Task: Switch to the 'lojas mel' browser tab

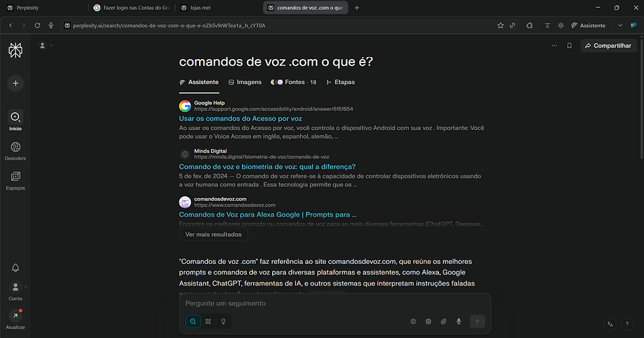Action: [x=218, y=8]
